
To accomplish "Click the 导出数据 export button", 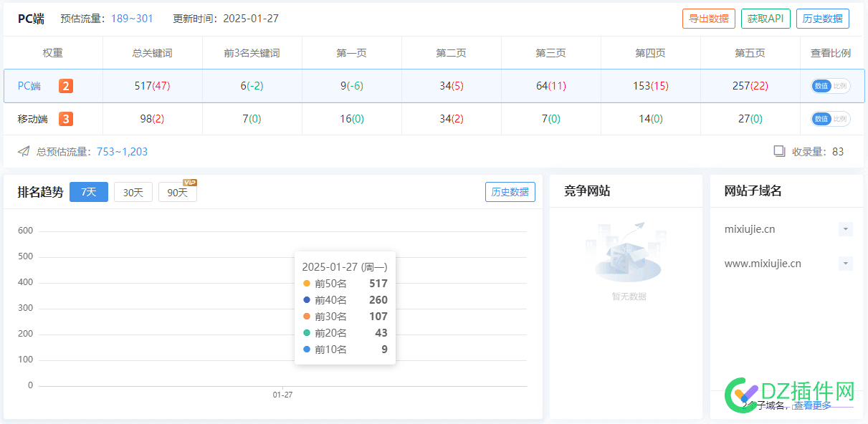I will pyautogui.click(x=709, y=19).
